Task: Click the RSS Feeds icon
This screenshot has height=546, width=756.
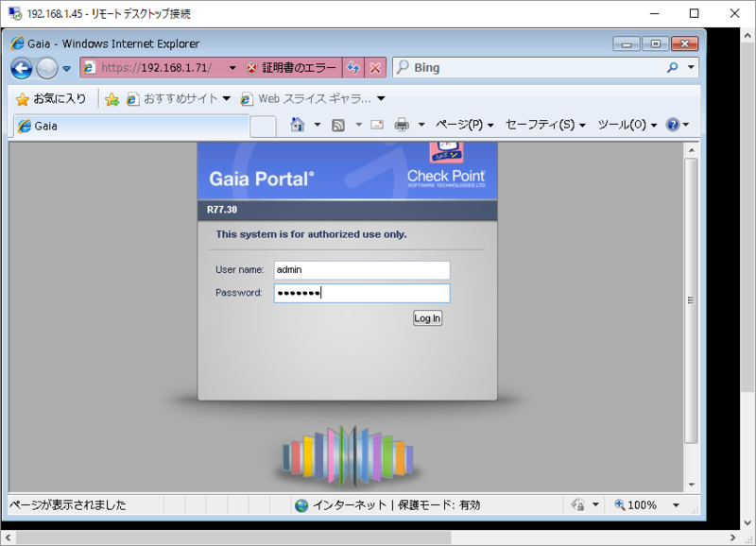Action: tap(338, 126)
